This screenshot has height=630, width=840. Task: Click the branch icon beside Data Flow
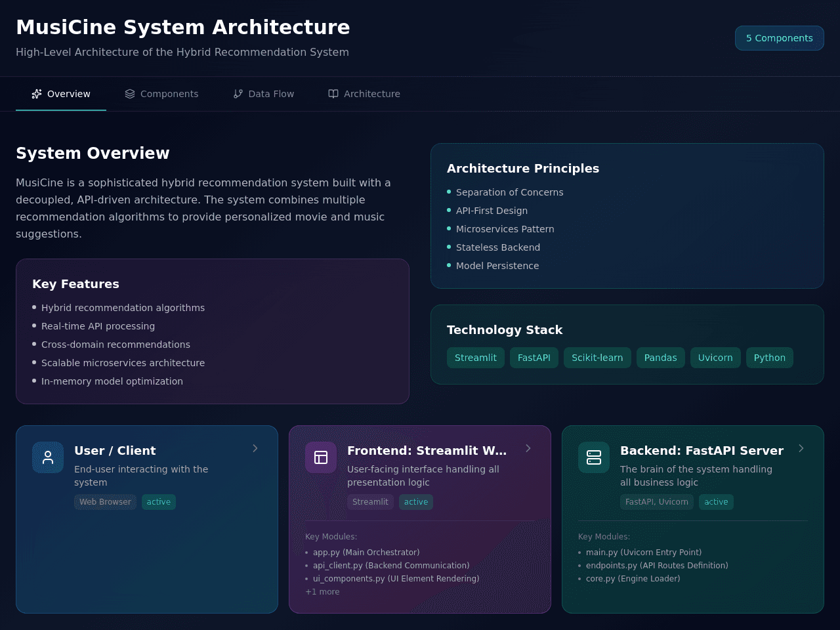tap(238, 94)
